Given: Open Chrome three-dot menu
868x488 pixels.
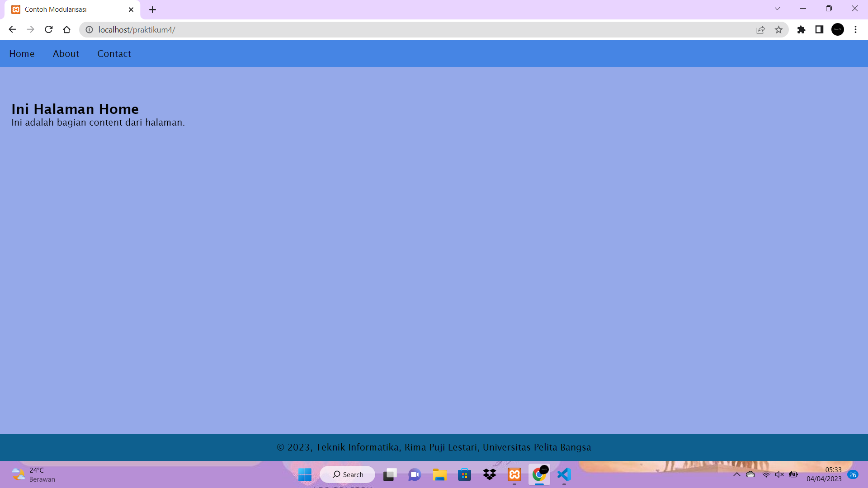Looking at the screenshot, I should [x=855, y=30].
